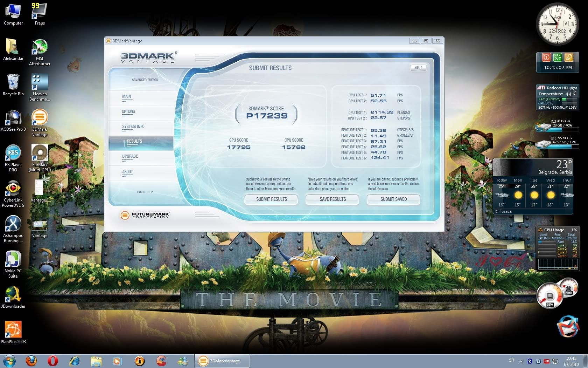Click the HELP button

[x=418, y=68]
